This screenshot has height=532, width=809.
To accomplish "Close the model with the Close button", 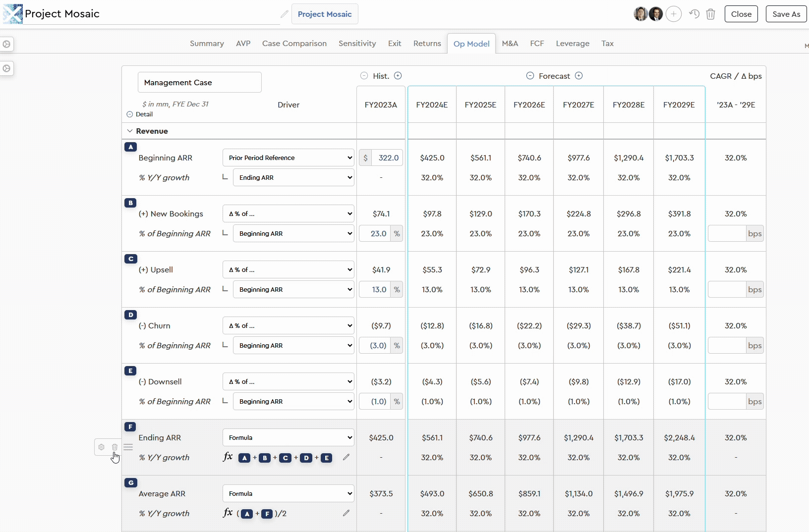I will [742, 14].
